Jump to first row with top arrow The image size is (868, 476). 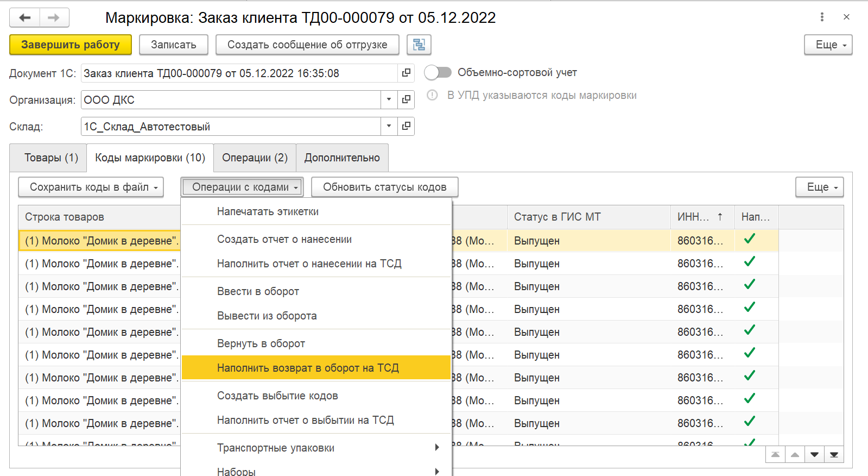coord(775,454)
